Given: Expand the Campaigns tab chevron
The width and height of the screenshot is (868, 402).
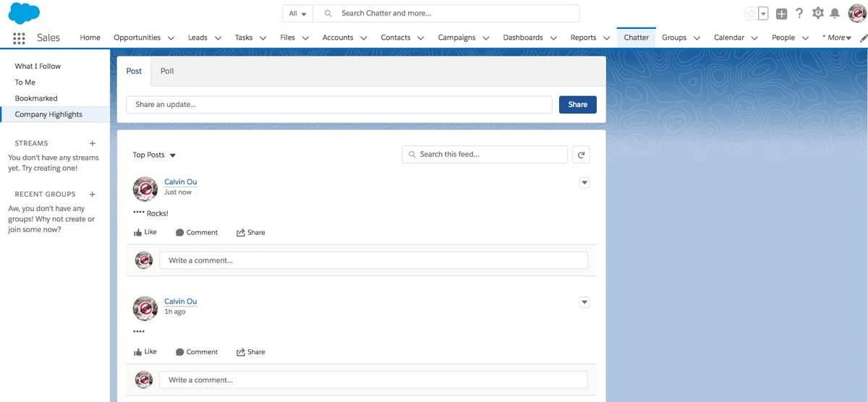Looking at the screenshot, I should [486, 38].
